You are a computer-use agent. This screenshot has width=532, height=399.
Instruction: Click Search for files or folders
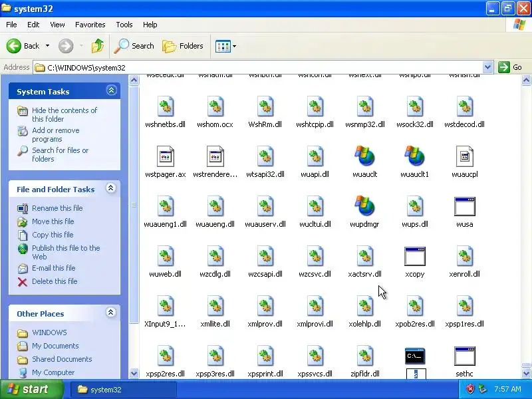pos(60,154)
